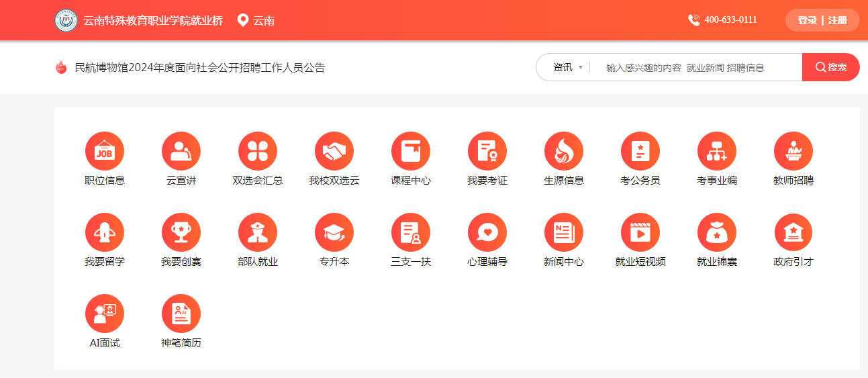Click the 搜索 search button

point(830,67)
